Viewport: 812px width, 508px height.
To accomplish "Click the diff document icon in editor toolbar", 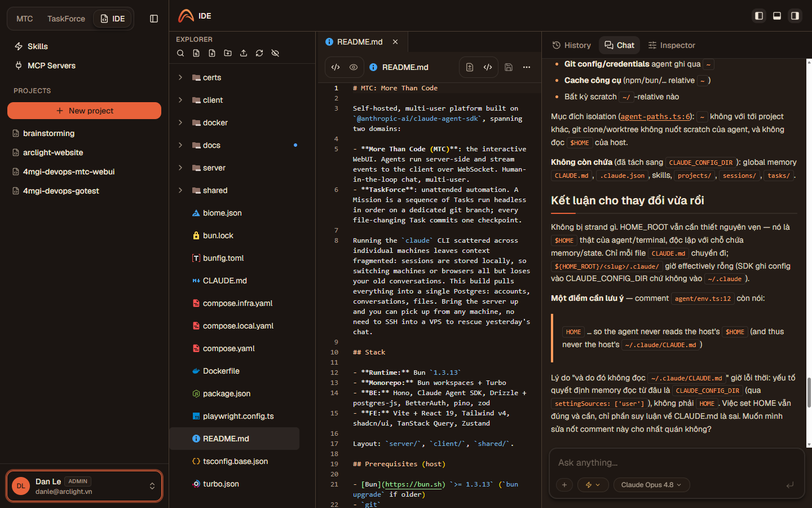I will (x=470, y=67).
